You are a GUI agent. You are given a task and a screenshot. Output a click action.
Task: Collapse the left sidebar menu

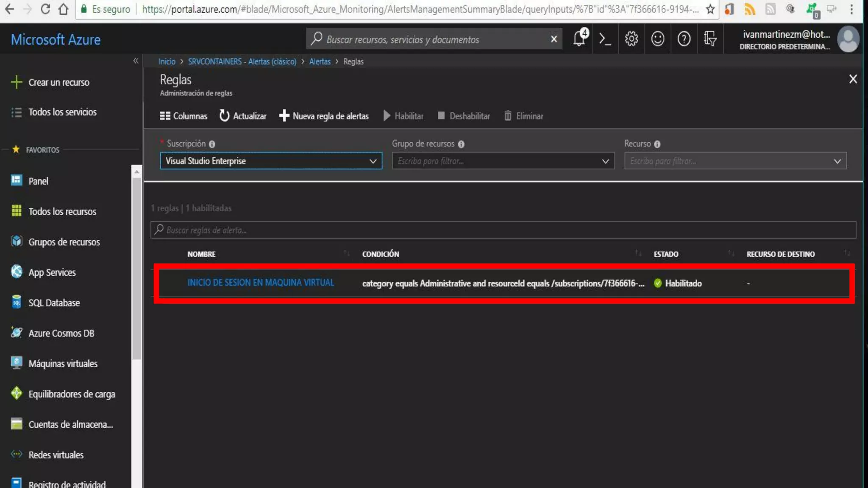click(x=136, y=61)
